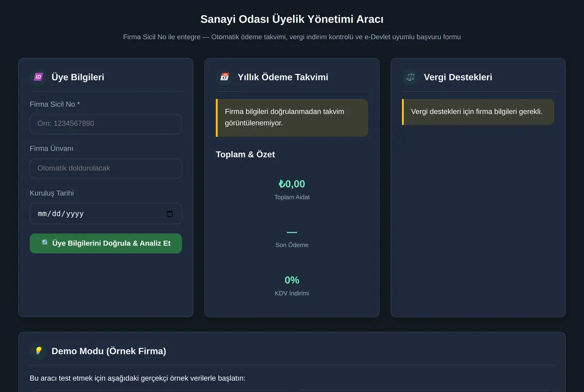Image resolution: width=584 pixels, height=392 pixels.
Task: Click the ID badge icon beside Üye Bilgileri
Action: click(38, 77)
